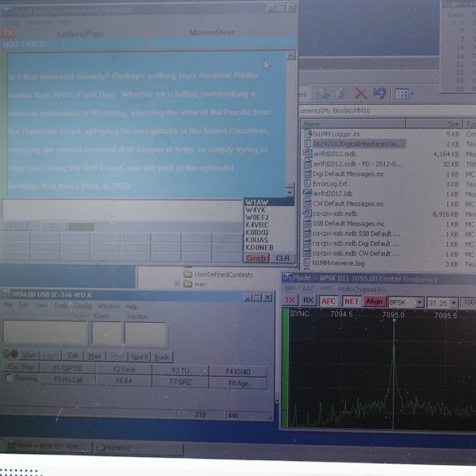Viewport: 476px width, 476px height.
Task: Click N1MM icon in IC-746 entry window title
Action: (6, 294)
